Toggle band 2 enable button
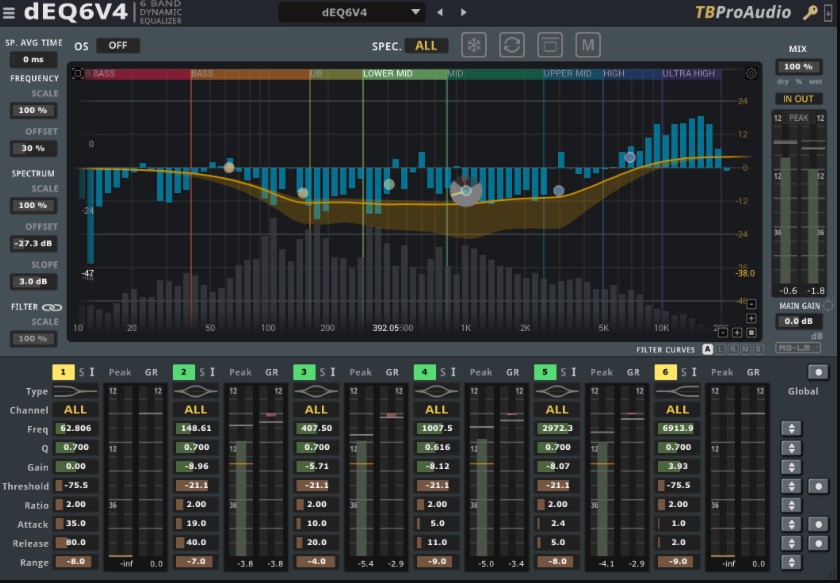 [x=184, y=372]
